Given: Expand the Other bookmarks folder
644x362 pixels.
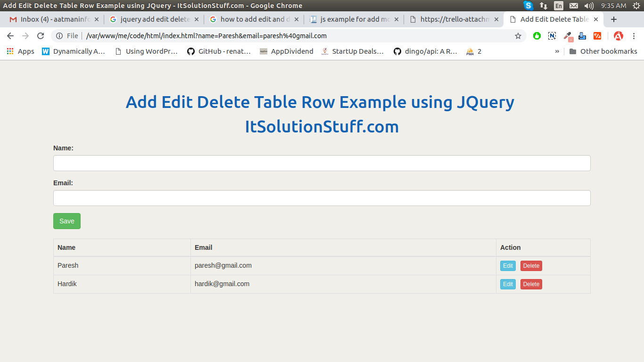Looking at the screenshot, I should 608,51.
